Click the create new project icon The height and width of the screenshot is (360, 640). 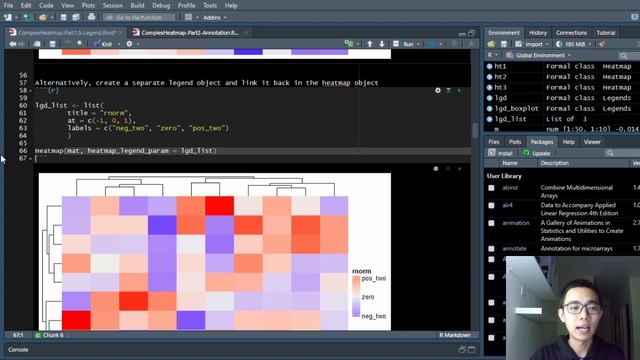pos(27,17)
